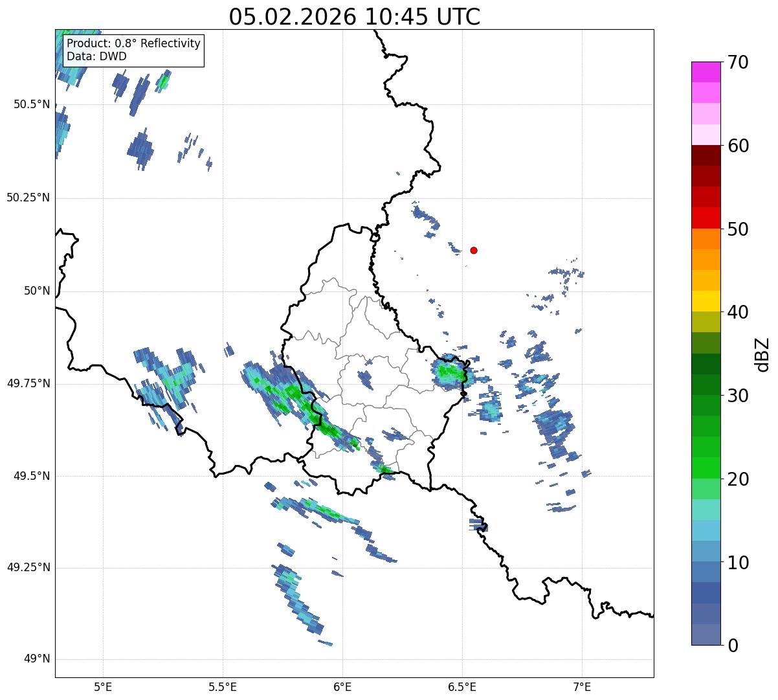Click the 7°E longitude label
The height and width of the screenshot is (700, 778).
pos(582,686)
